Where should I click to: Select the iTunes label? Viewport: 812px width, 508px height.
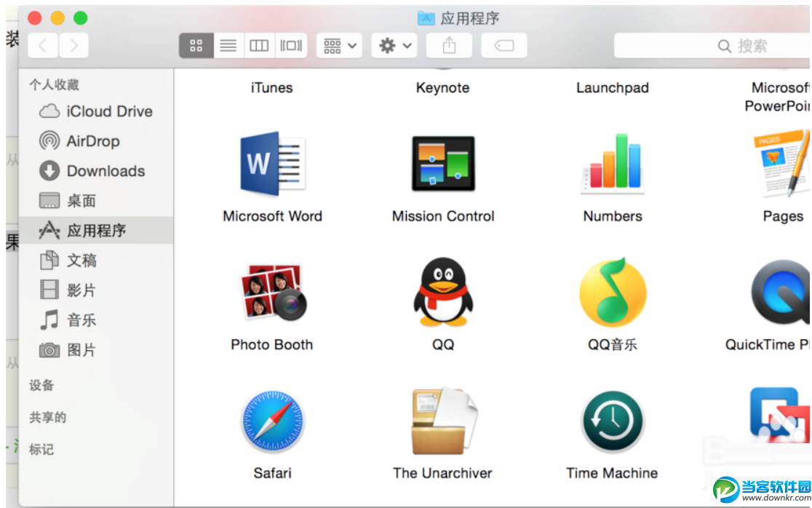(272, 88)
